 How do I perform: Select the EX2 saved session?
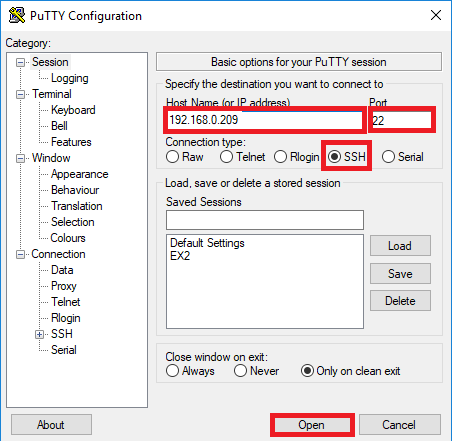pos(180,256)
